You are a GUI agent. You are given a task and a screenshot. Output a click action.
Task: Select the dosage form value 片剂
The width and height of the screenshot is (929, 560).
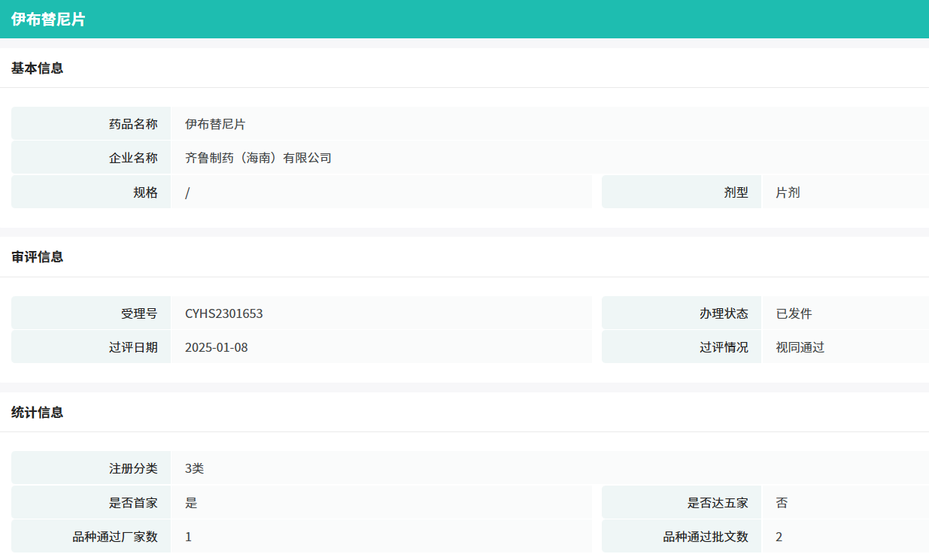coord(788,192)
